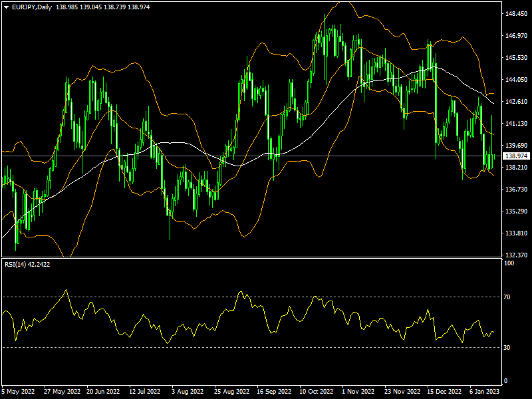Screen dimensions: 532x399
Task: Select the 15 Dec 2022 date label
Action: click(x=444, y=392)
